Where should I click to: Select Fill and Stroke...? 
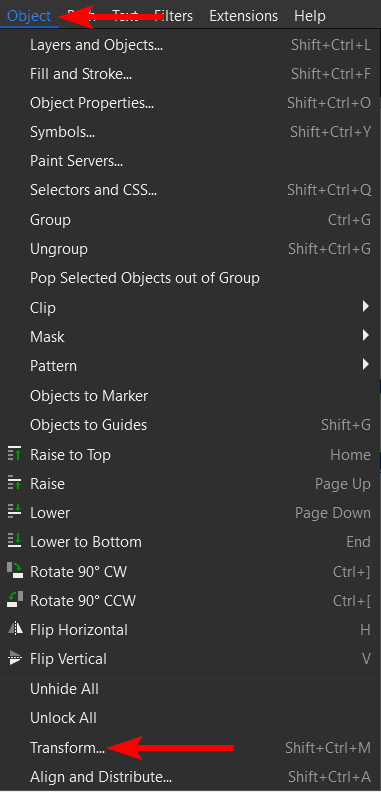[190, 74]
